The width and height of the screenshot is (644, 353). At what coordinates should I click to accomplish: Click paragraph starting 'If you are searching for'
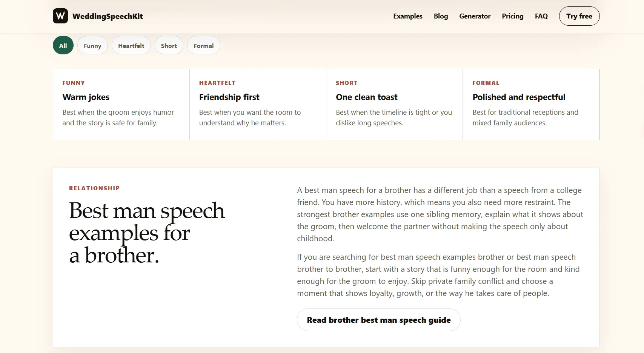click(438, 275)
